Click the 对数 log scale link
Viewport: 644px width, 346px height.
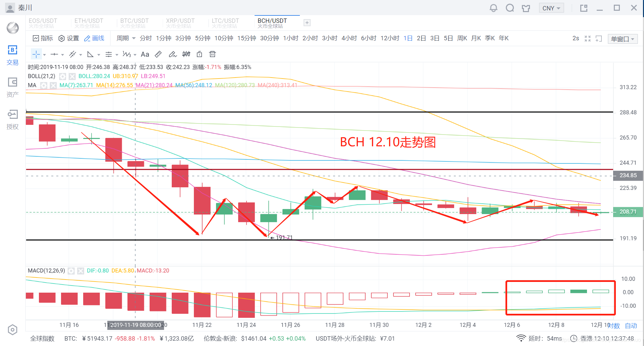[x=614, y=326]
